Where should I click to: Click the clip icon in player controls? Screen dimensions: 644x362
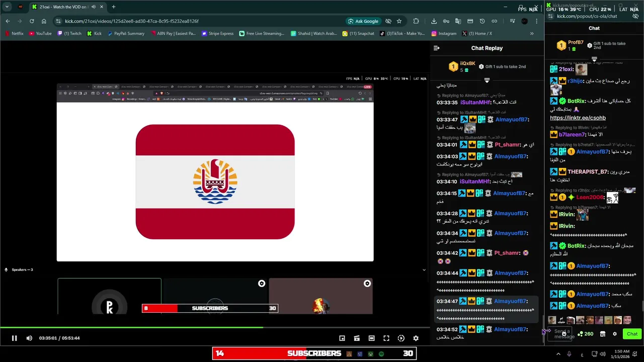coord(357,338)
